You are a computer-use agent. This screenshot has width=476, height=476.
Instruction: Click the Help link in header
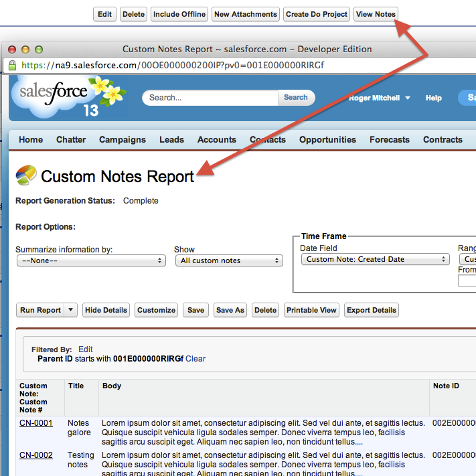pos(434,98)
